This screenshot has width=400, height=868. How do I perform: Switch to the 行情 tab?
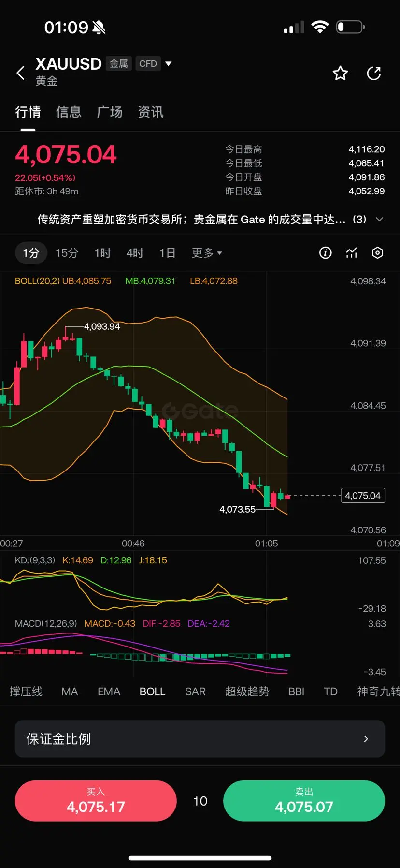tap(28, 112)
